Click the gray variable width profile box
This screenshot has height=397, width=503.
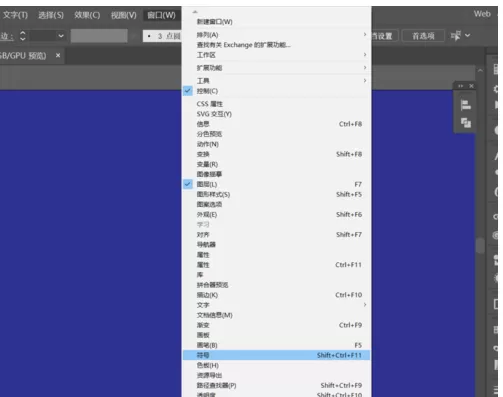click(99, 36)
